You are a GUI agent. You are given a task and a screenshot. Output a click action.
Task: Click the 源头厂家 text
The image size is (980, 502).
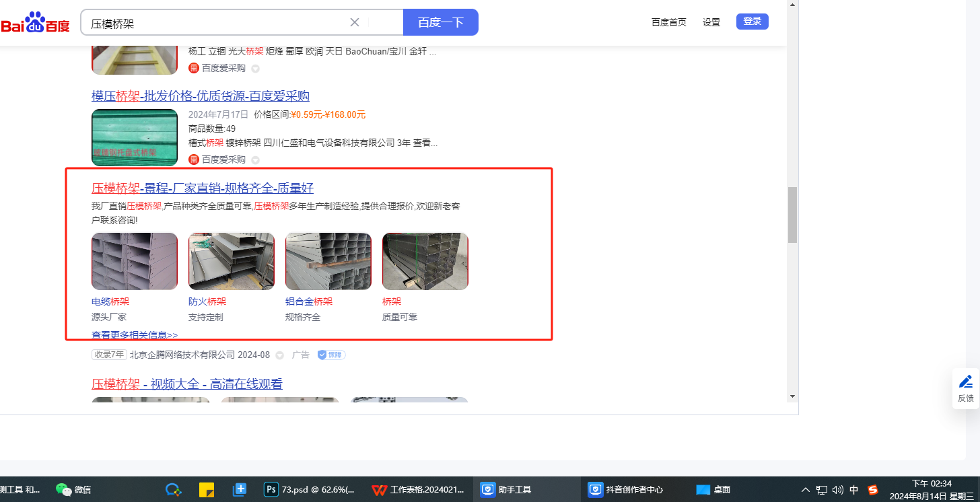point(109,317)
